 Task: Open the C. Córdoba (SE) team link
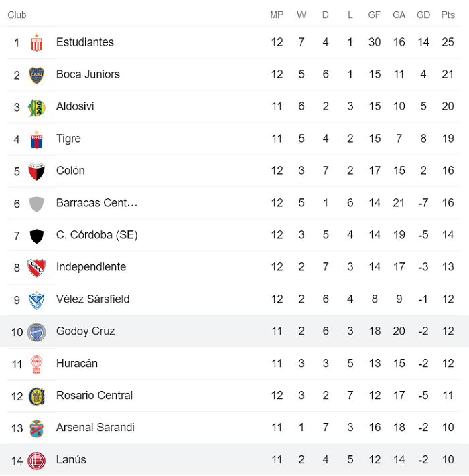click(x=97, y=235)
